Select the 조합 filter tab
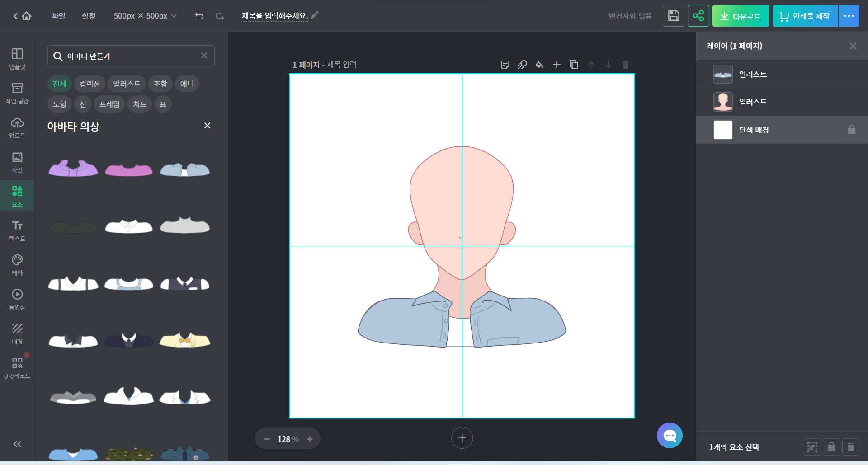Viewport: 868px width, 465px height. [x=160, y=84]
